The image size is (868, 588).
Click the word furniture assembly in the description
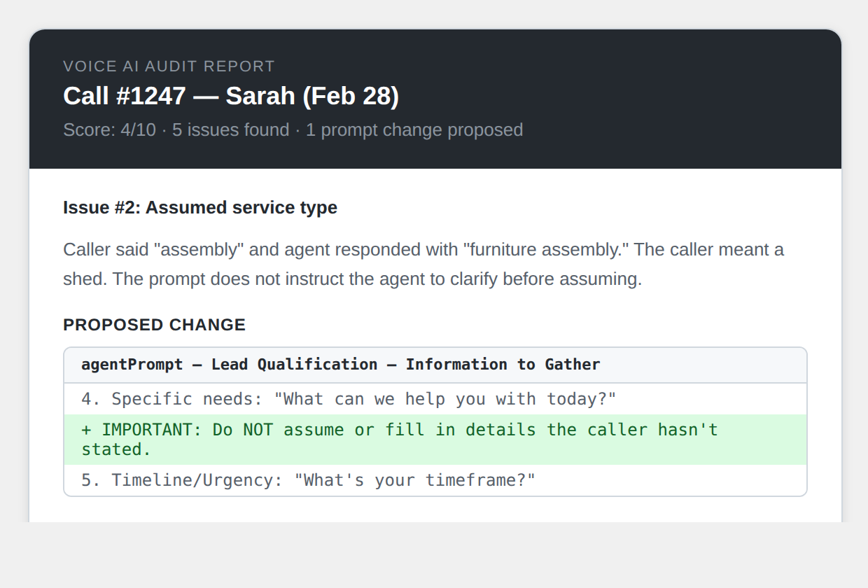[546, 249]
